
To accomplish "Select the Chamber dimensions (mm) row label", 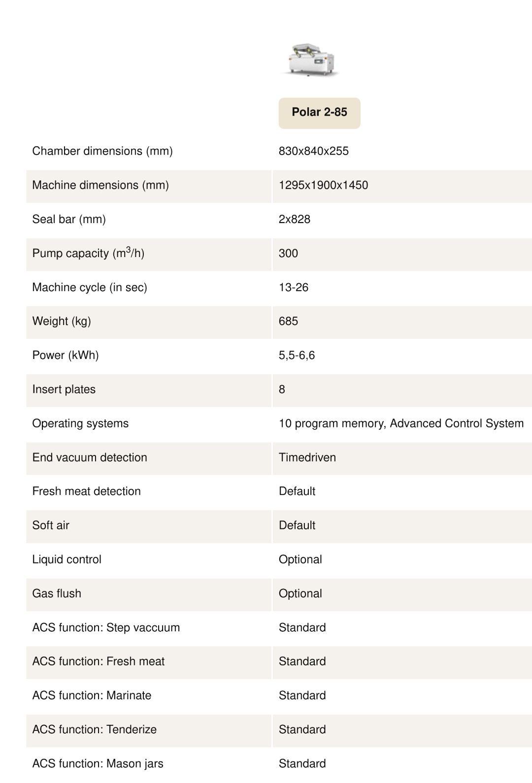I will tap(102, 151).
